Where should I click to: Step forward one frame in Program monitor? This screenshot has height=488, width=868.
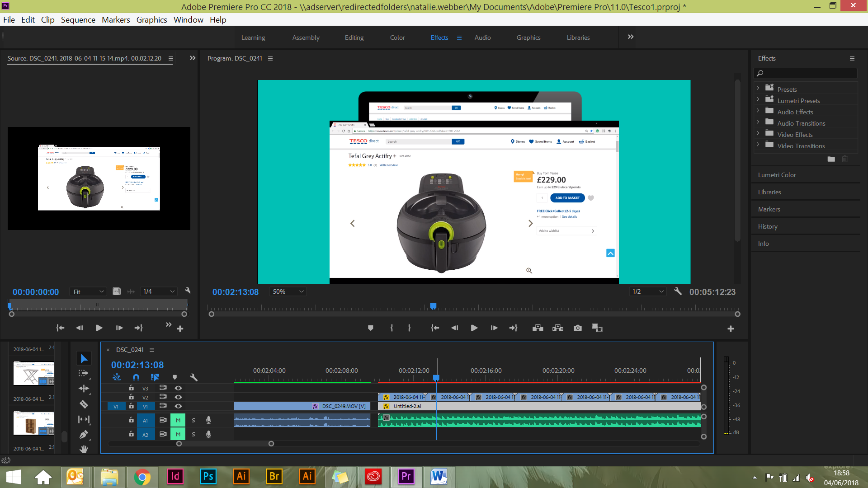494,328
